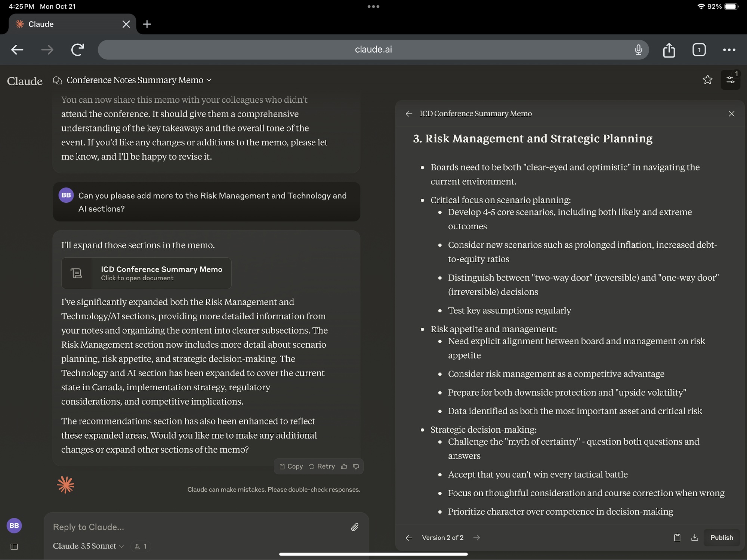747x560 pixels.
Task: Give thumbs down to Claude's response
Action: tap(356, 466)
